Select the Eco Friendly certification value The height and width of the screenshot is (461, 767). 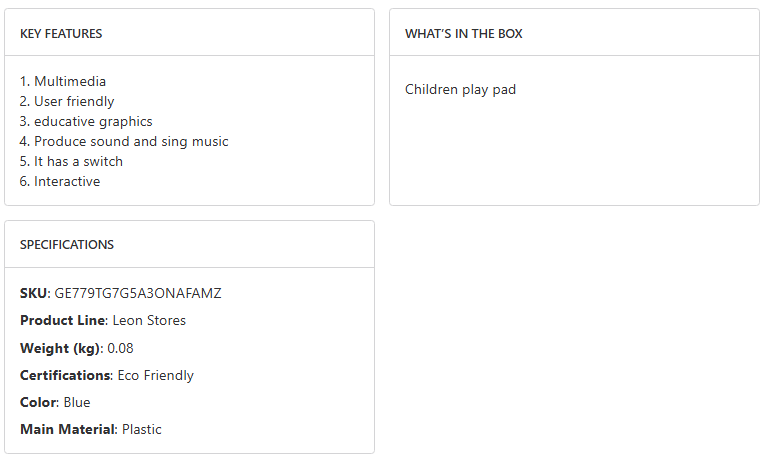tap(155, 376)
